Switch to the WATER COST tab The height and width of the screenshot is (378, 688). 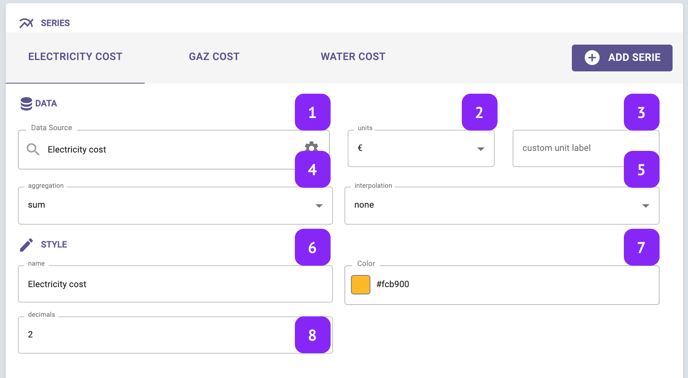pyautogui.click(x=353, y=57)
